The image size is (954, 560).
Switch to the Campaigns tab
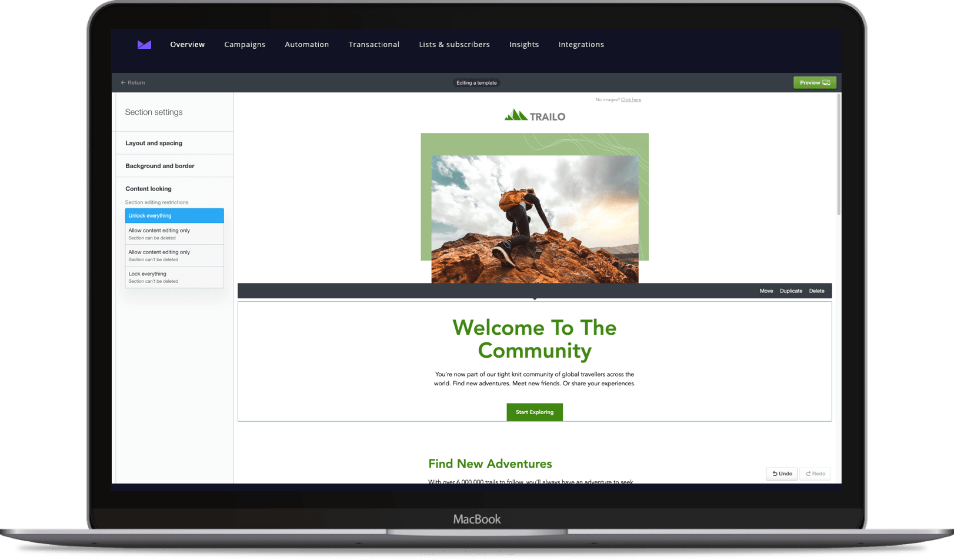tap(245, 44)
